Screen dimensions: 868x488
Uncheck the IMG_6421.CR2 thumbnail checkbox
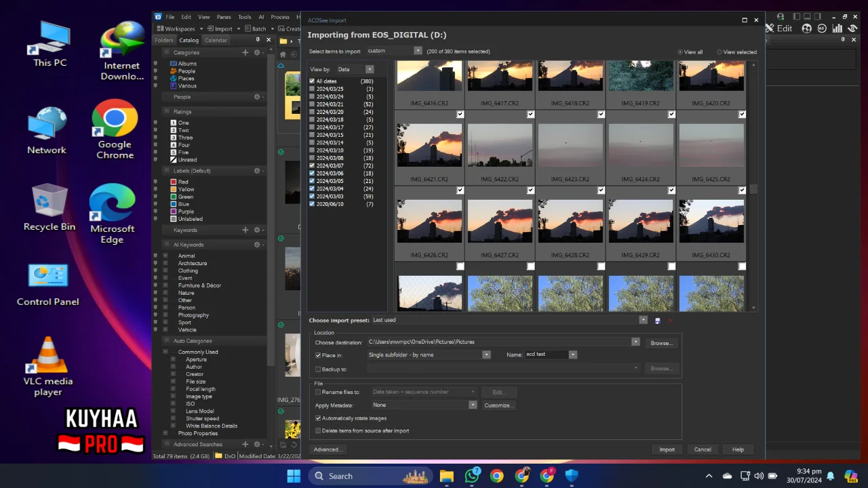pos(460,115)
